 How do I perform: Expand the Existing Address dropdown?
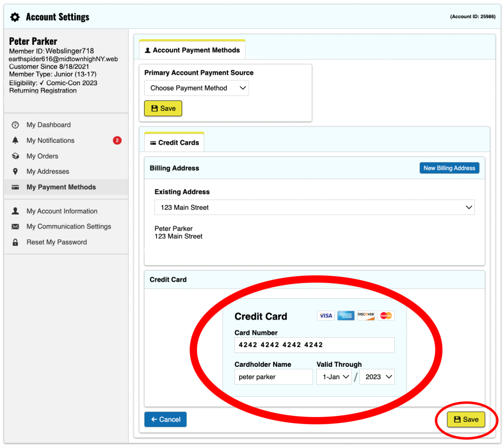click(315, 208)
